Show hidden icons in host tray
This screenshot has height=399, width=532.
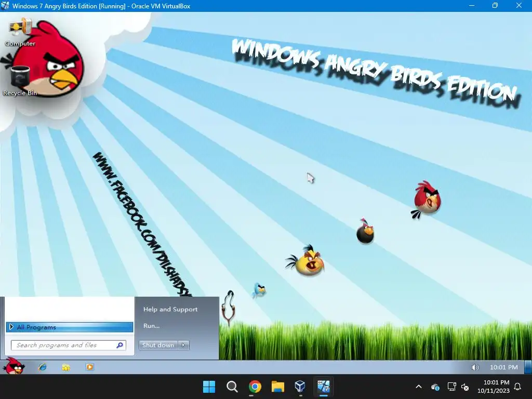419,387
